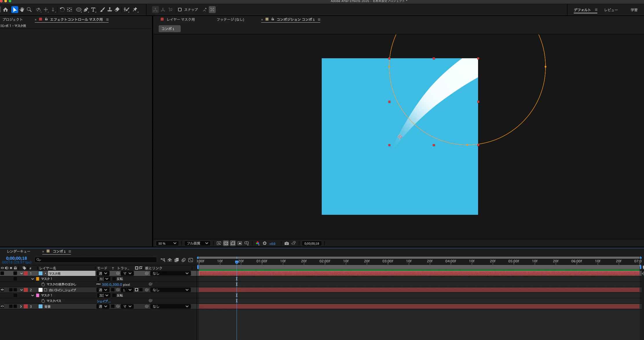644x340 pixels.
Task: Open the Graph Editor in timeline
Action: [191, 260]
